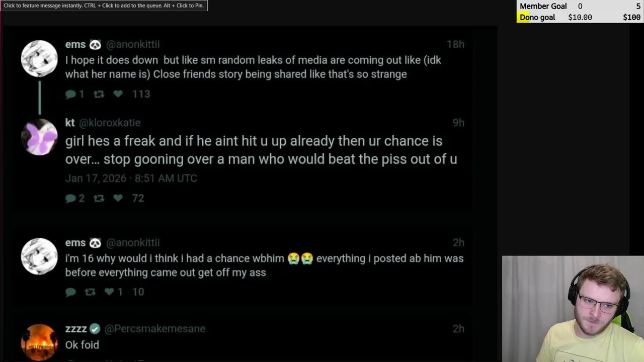The width and height of the screenshot is (644, 362).
Task: Retweet the "i'm 16" tweet
Action: [90, 292]
